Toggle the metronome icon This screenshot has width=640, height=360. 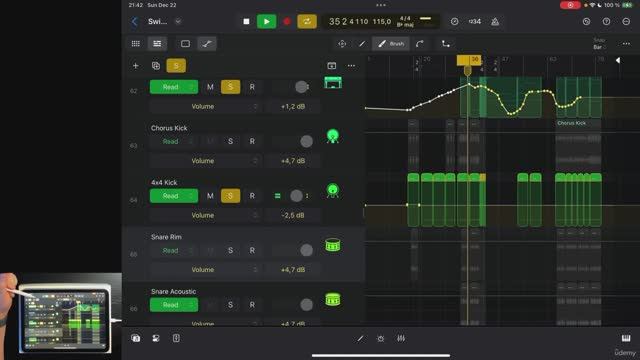(495, 22)
